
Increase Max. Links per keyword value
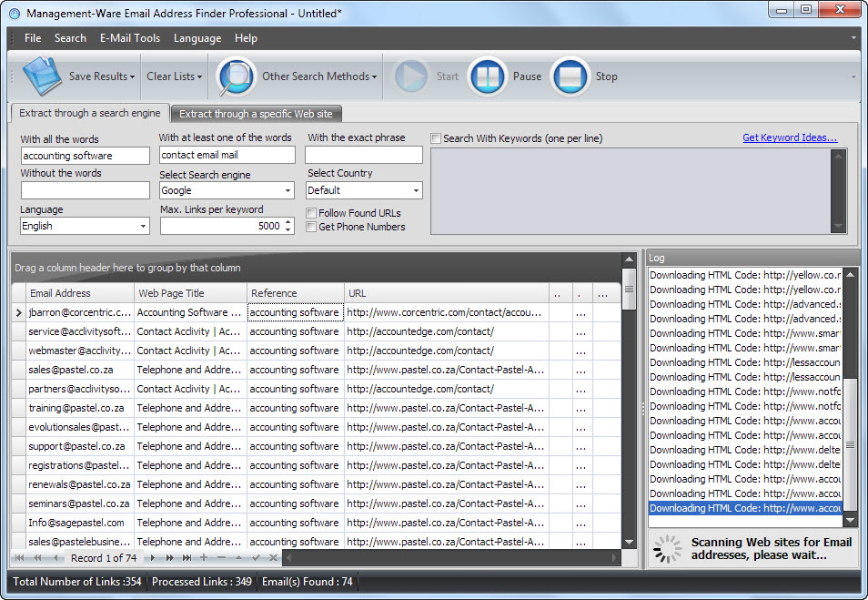[x=288, y=222]
